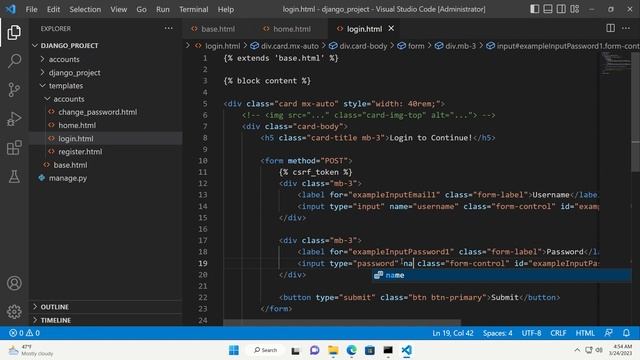Open the View menu
The height and width of the screenshot is (360, 640).
click(118, 9)
